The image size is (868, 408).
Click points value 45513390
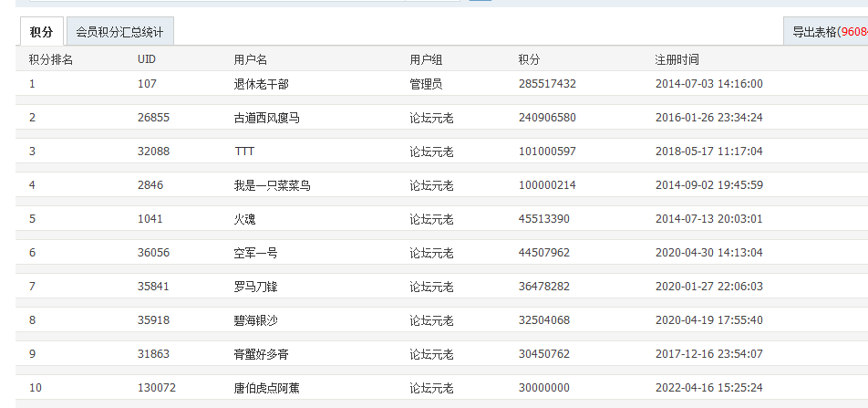(x=544, y=219)
